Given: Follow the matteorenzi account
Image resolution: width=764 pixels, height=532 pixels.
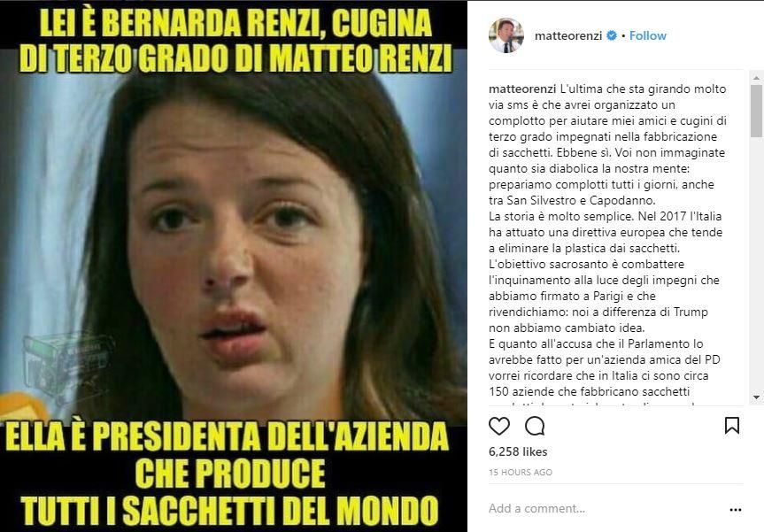Looking at the screenshot, I should (x=647, y=35).
